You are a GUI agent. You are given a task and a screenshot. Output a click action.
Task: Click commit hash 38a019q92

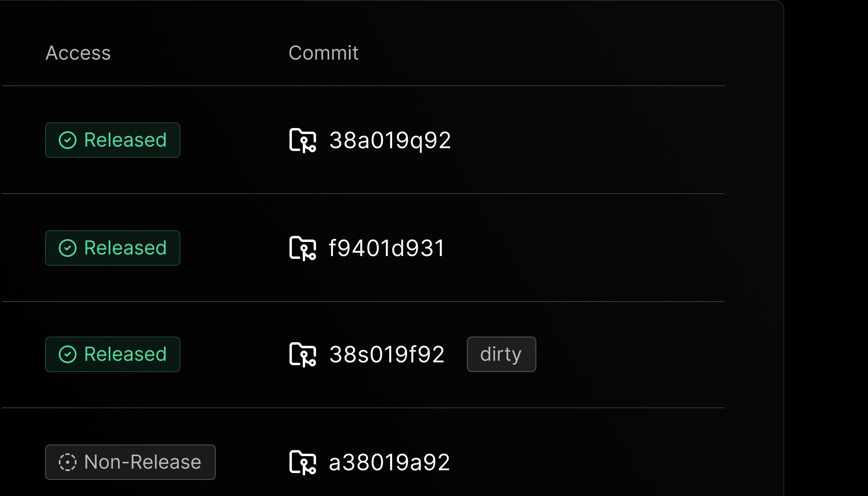click(390, 139)
